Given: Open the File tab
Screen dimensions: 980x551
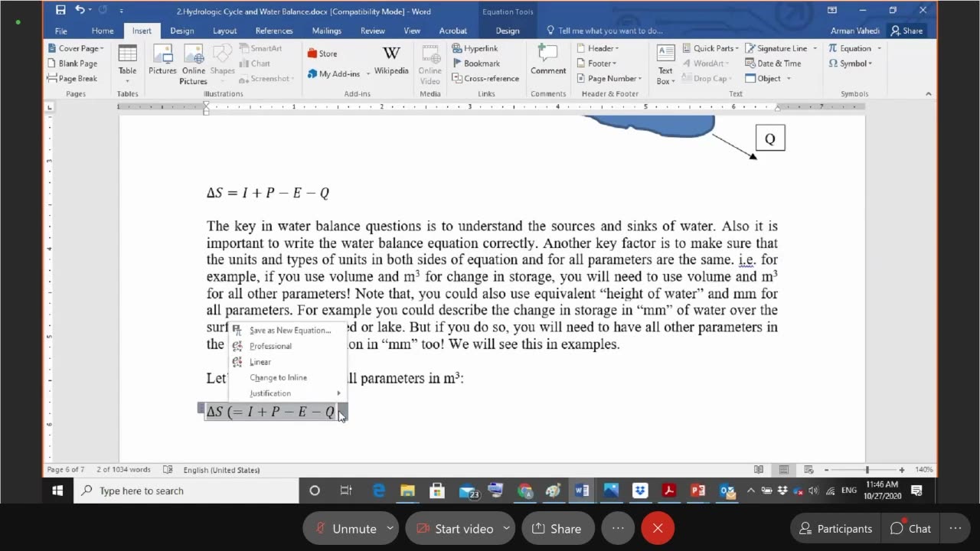Looking at the screenshot, I should (60, 31).
